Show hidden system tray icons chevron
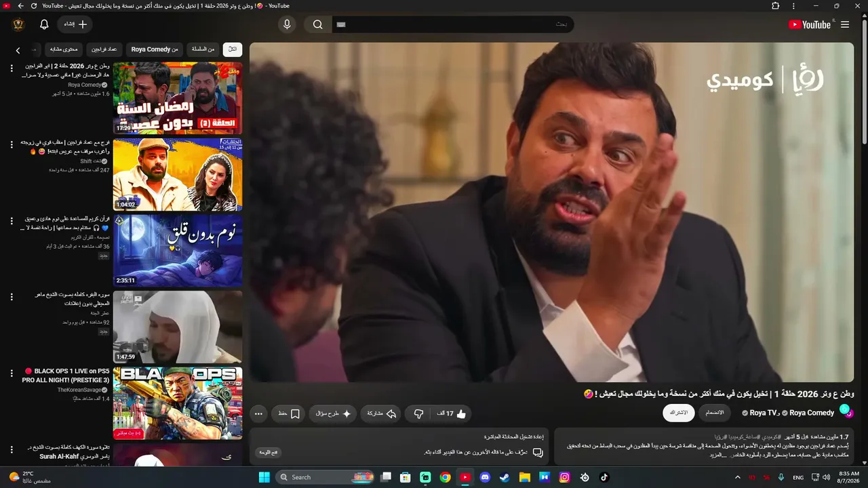 pyautogui.click(x=738, y=477)
